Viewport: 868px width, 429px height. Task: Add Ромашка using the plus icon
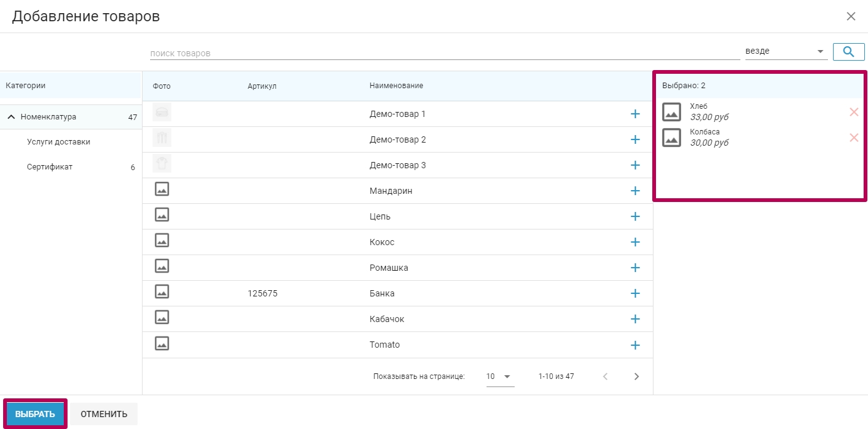click(635, 268)
